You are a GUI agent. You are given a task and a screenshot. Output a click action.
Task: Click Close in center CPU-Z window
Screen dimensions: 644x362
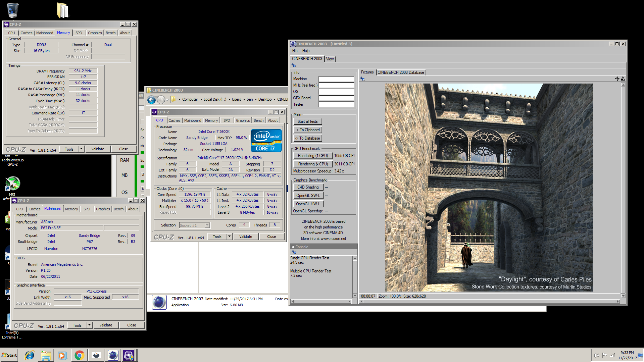pos(271,237)
